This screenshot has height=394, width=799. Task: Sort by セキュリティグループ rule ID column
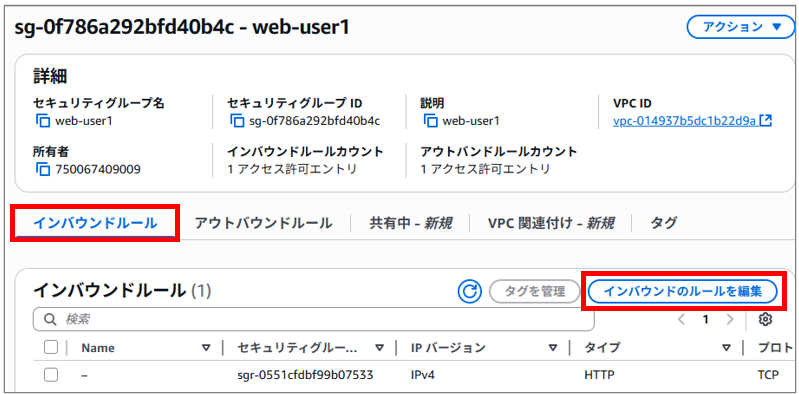point(379,348)
